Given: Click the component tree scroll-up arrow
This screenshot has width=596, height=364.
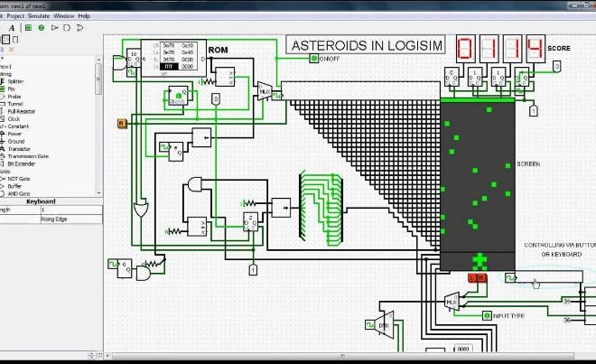Looking at the screenshot, I should (x=98, y=60).
